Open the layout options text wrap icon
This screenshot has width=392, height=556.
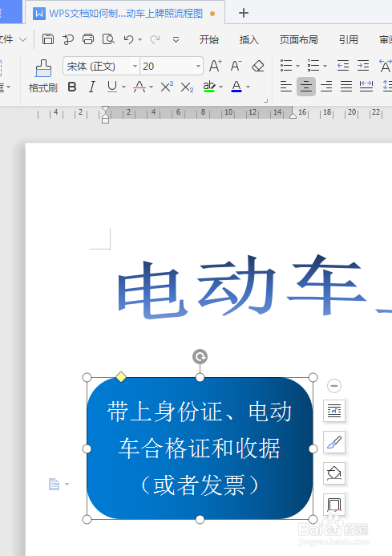(x=333, y=411)
